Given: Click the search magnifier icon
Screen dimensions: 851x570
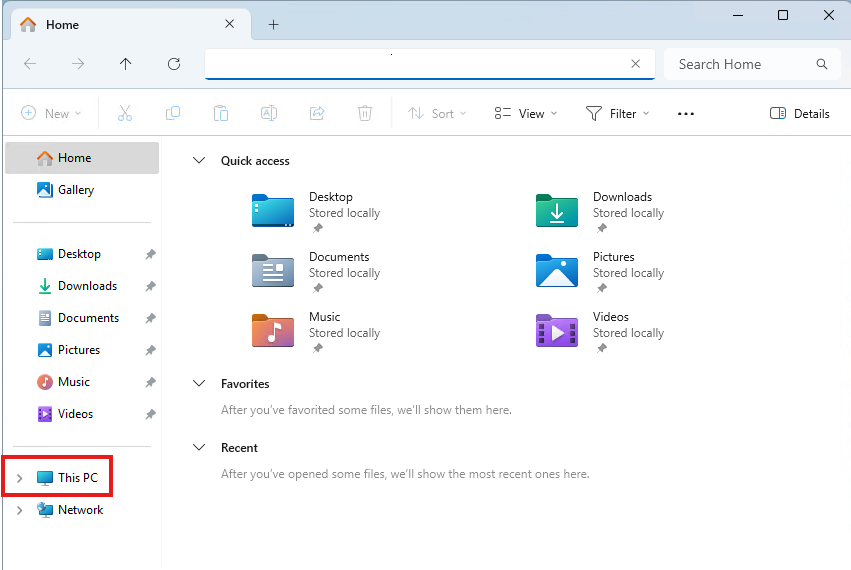Looking at the screenshot, I should coord(822,64).
